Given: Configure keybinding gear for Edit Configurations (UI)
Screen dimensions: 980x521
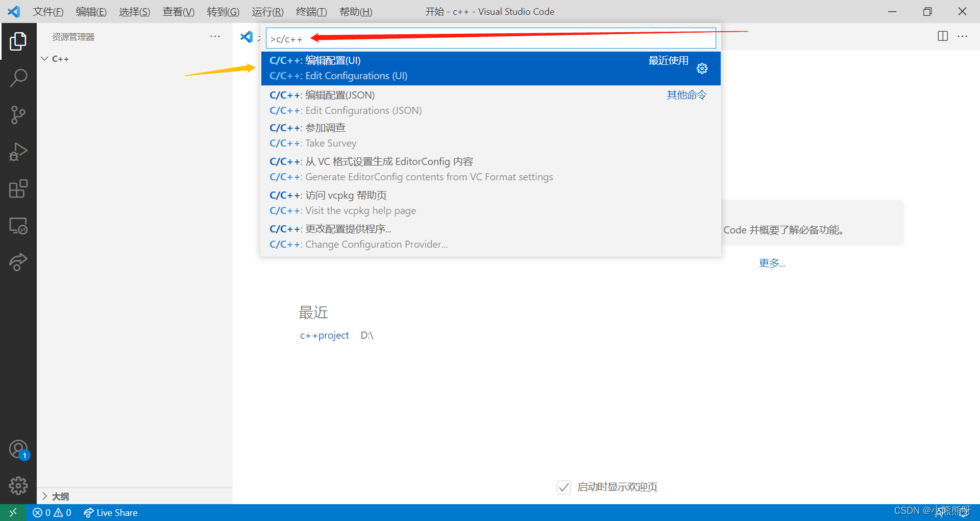Looking at the screenshot, I should coord(702,68).
